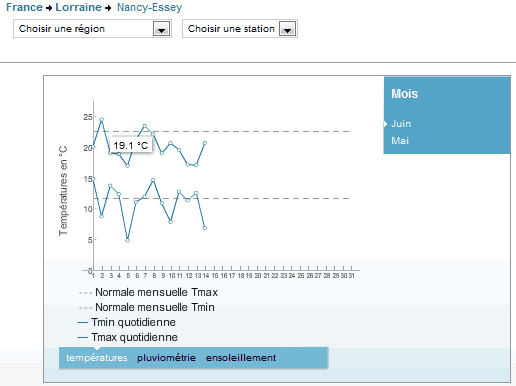Click the Nancy-Essey breadcrumb
The image size is (516, 386).
click(149, 7)
